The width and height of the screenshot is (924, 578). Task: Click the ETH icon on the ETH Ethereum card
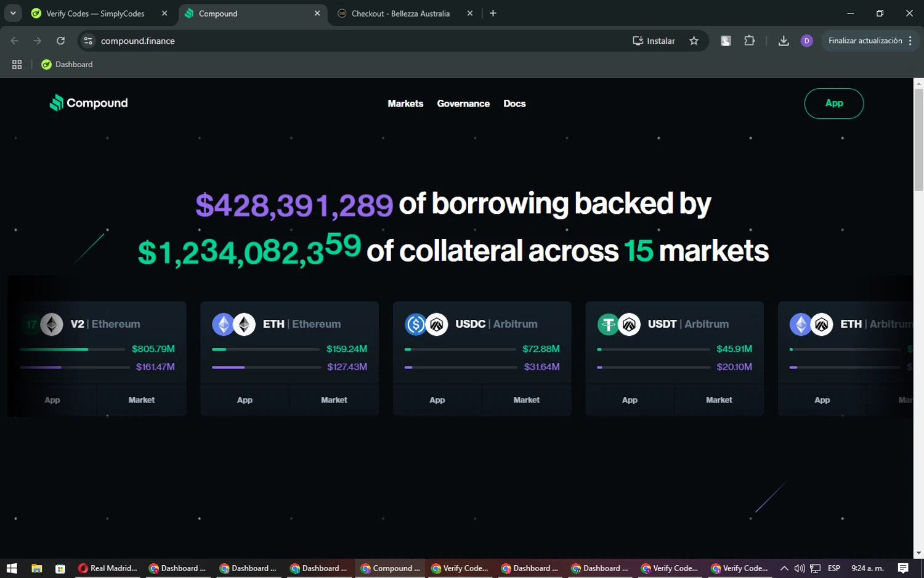click(x=223, y=324)
